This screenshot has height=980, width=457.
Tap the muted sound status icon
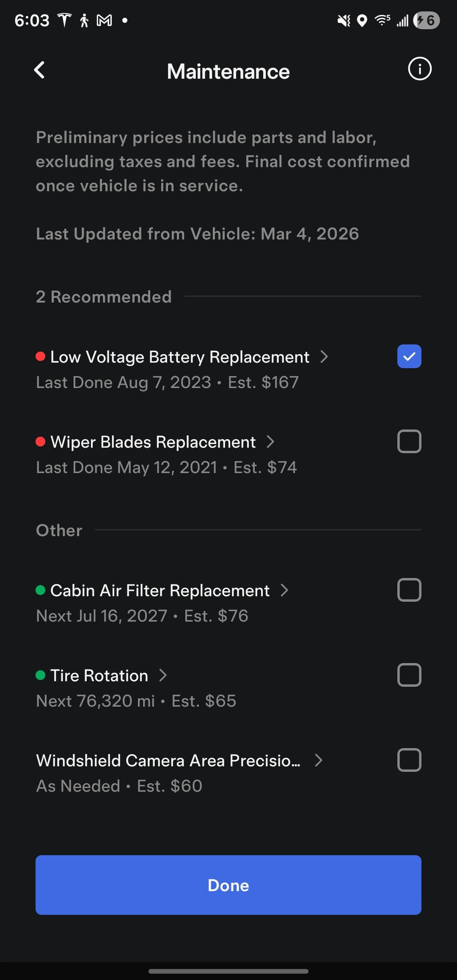click(x=344, y=20)
